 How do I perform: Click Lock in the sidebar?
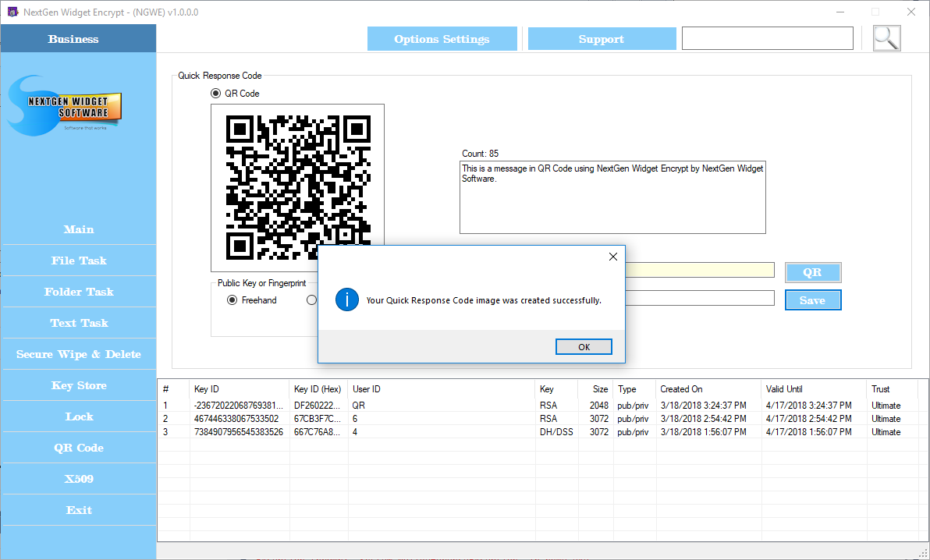[x=79, y=416]
